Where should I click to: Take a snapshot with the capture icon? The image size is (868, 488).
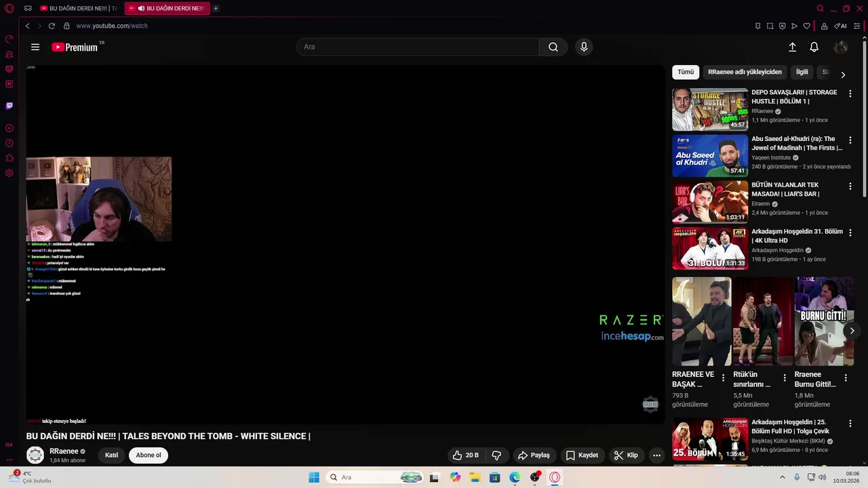tap(770, 26)
